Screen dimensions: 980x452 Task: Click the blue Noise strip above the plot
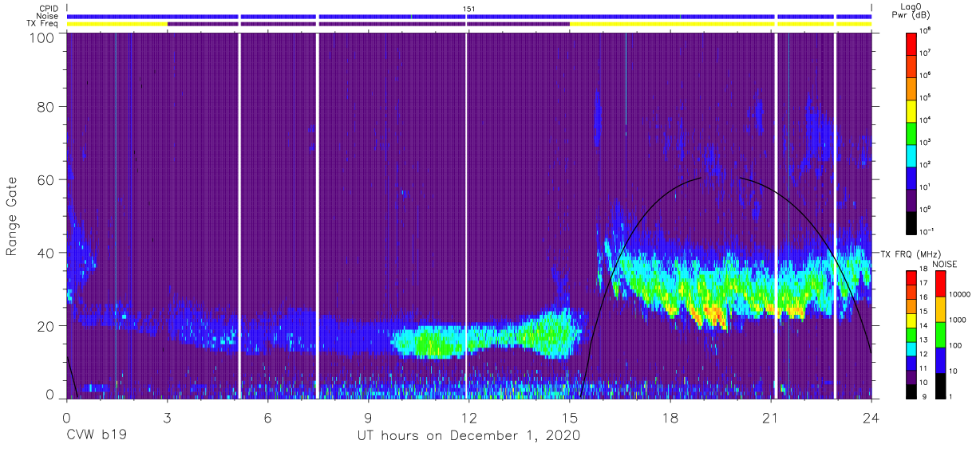(468, 16)
